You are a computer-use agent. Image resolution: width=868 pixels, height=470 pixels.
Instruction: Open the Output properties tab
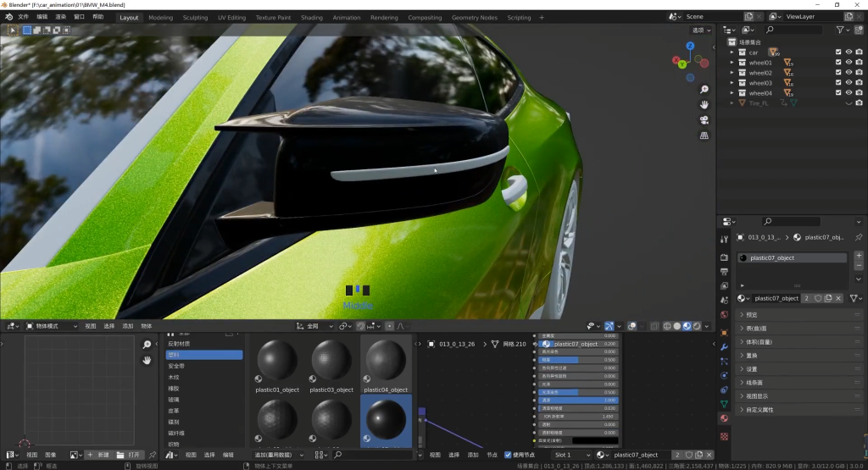pyautogui.click(x=724, y=272)
